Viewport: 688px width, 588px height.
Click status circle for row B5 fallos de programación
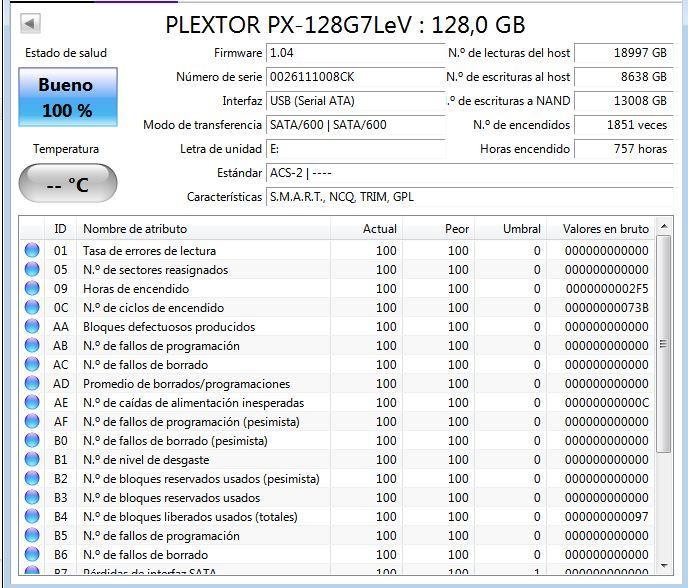[32, 535]
